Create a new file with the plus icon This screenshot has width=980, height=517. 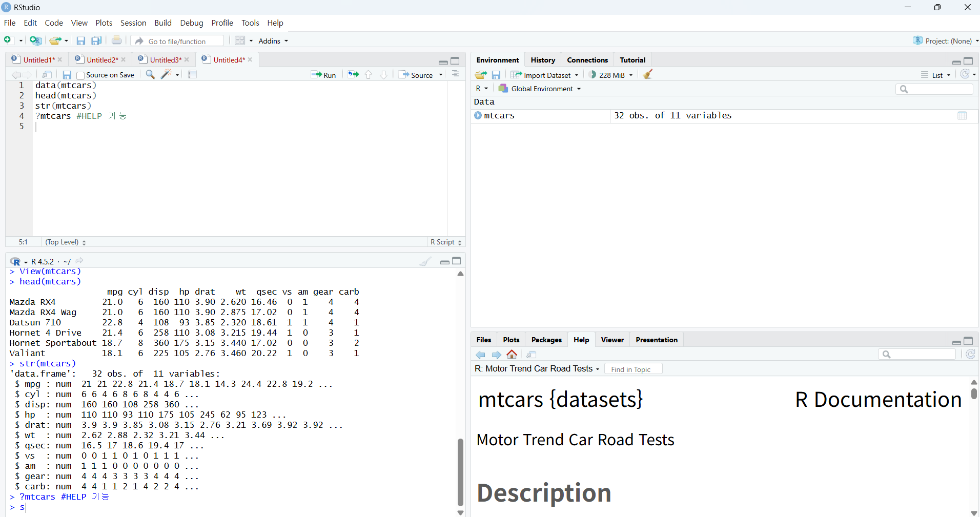[8, 40]
